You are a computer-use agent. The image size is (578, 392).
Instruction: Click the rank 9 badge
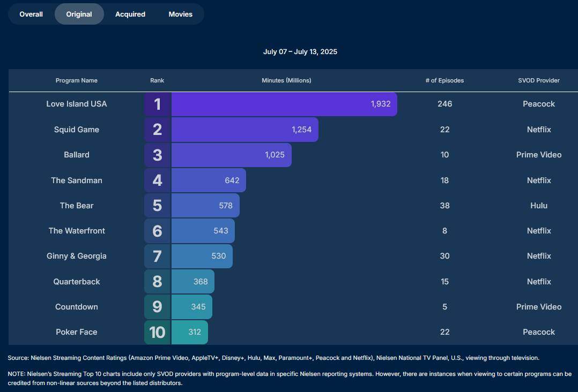click(x=157, y=307)
